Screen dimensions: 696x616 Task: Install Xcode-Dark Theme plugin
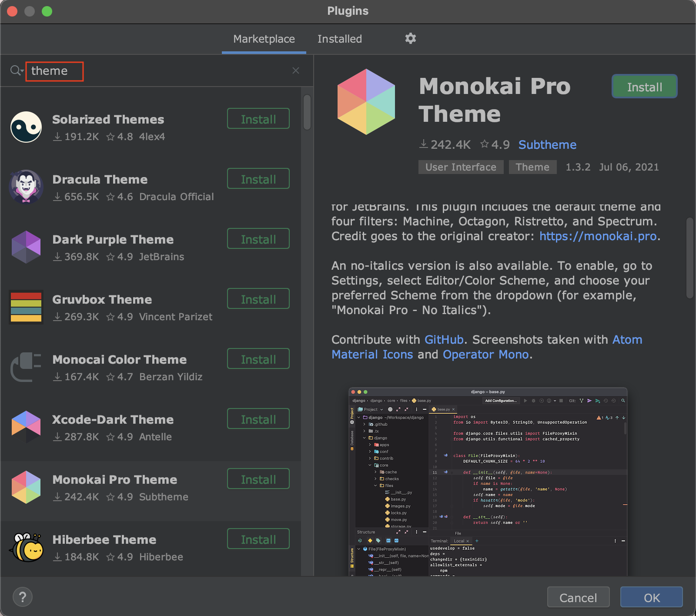tap(258, 419)
